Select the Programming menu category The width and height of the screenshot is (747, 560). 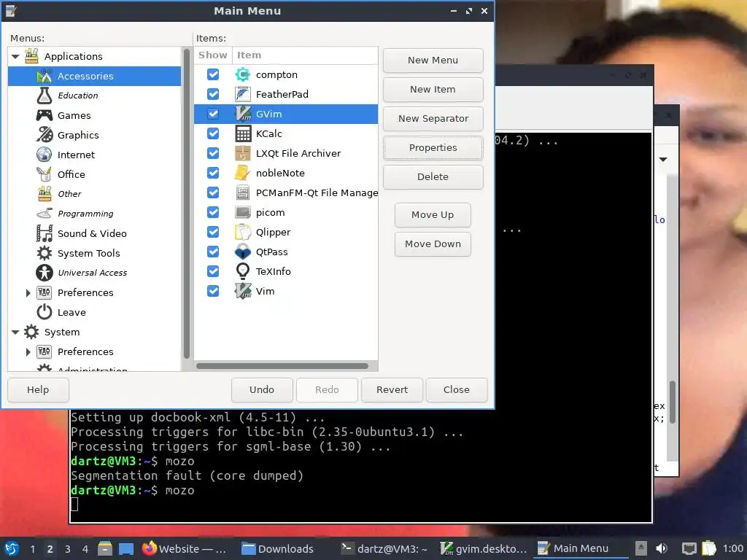(94, 214)
